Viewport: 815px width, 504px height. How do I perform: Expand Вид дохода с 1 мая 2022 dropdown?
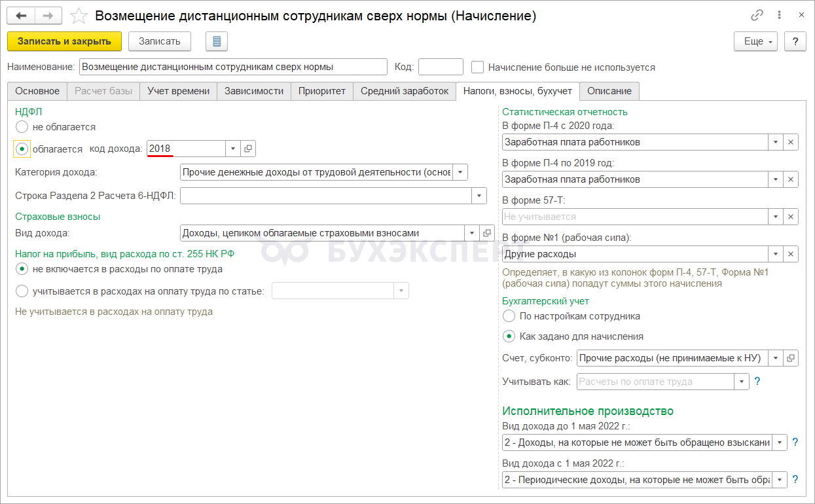point(780,480)
